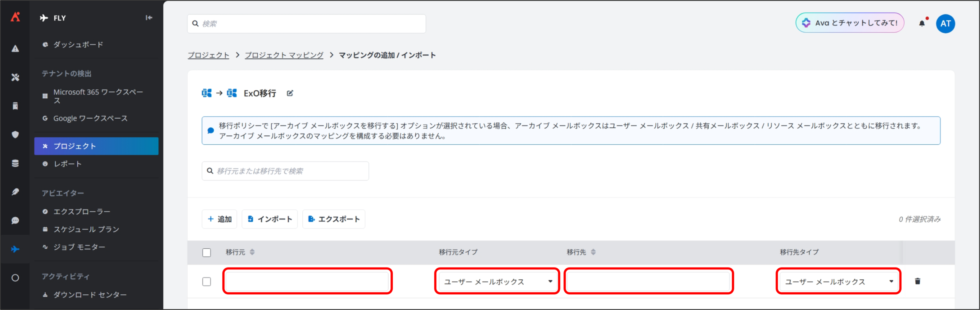Expand the 移行先タイプ dropdown
Viewport: 980px width, 310px height.
point(838,282)
